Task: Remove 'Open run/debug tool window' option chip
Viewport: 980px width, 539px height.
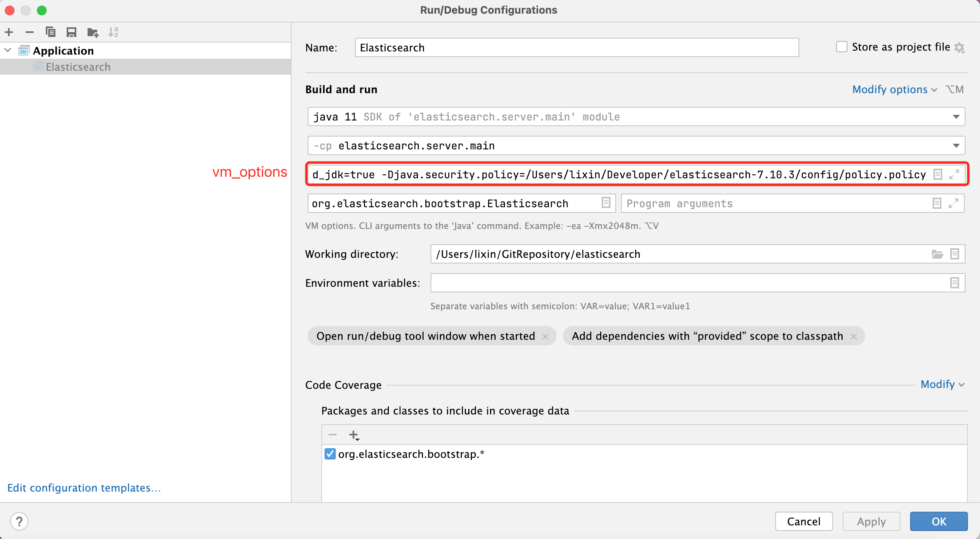Action: [x=545, y=336]
